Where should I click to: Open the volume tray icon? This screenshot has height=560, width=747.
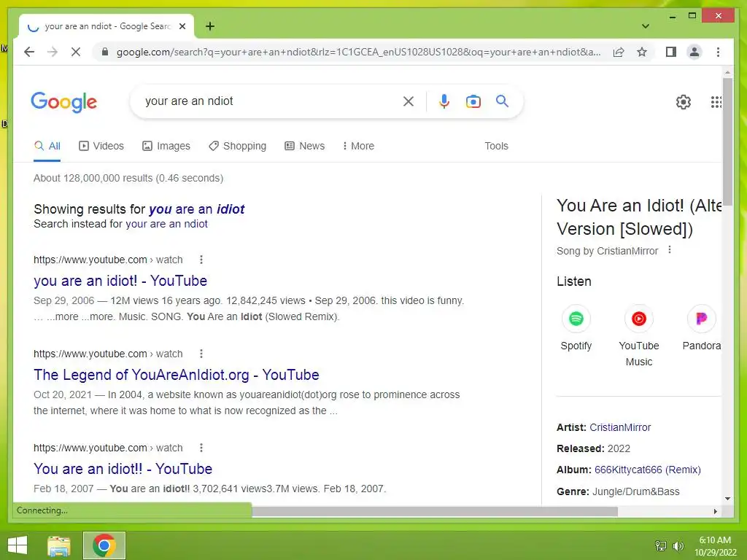678,545
